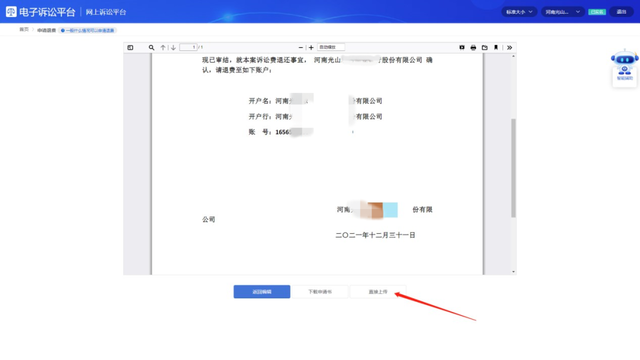Image resolution: width=640 pixels, height=360 pixels.
Task: Click the 退出 logout button
Action: click(x=621, y=12)
